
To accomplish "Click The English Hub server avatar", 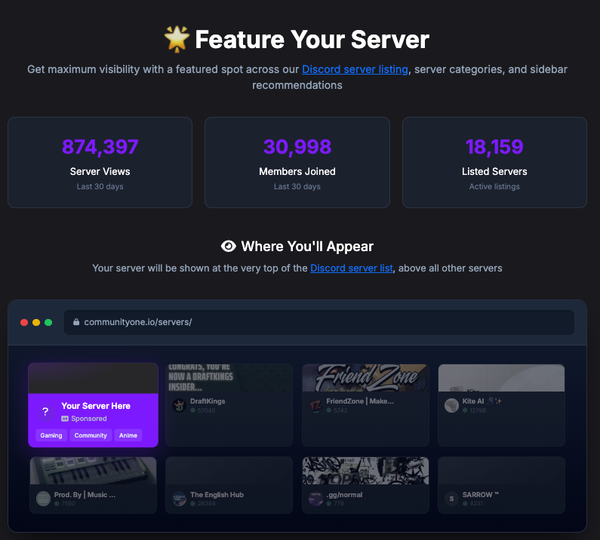I will (x=179, y=499).
